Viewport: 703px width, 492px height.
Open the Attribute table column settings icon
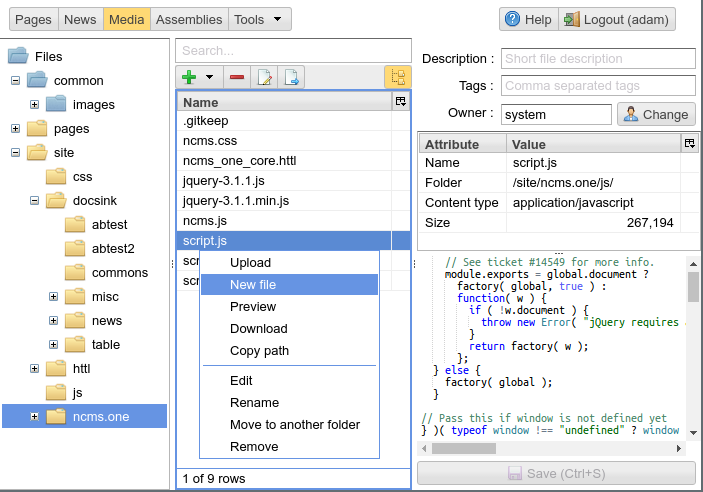coord(688,144)
